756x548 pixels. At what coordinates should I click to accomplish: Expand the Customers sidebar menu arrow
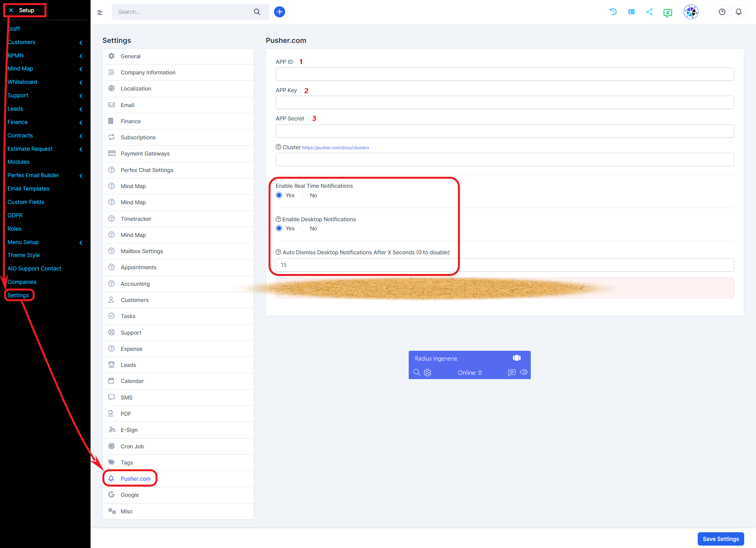[81, 43]
